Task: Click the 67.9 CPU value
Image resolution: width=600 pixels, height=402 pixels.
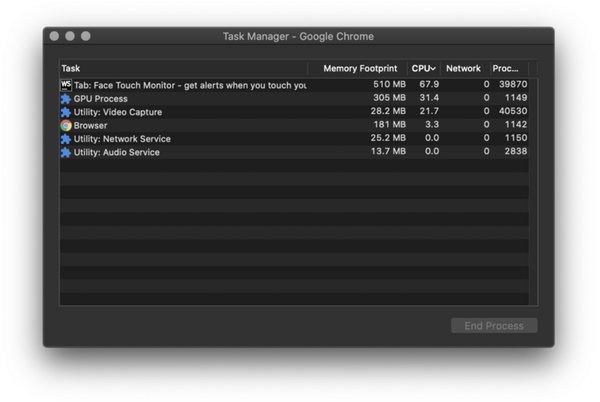Action: tap(429, 84)
